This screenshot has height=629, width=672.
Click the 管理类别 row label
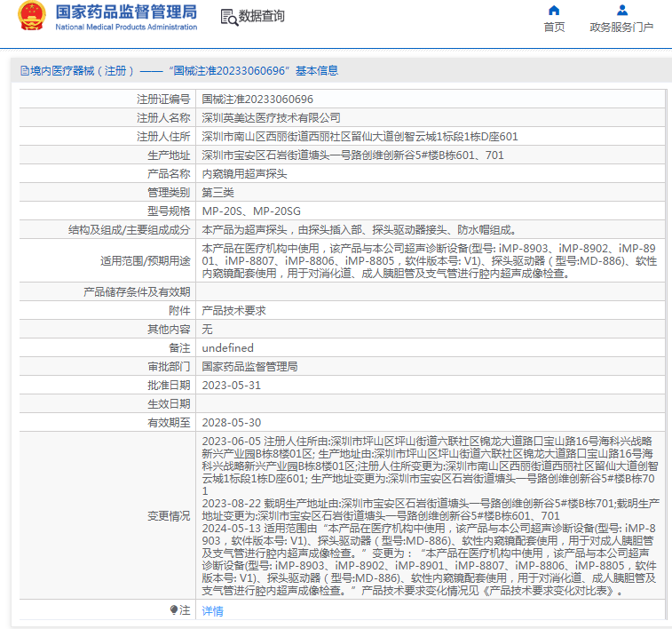169,193
